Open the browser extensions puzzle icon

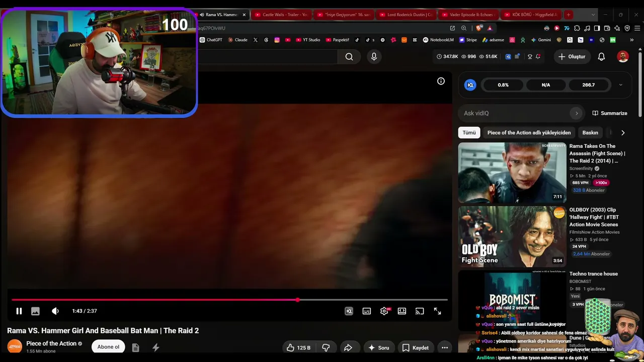[x=577, y=28]
